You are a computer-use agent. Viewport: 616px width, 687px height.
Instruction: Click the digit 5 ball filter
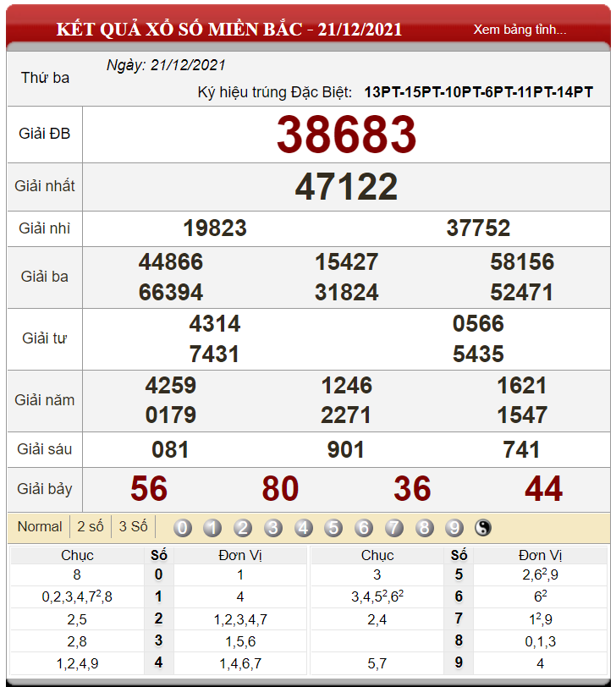333,528
